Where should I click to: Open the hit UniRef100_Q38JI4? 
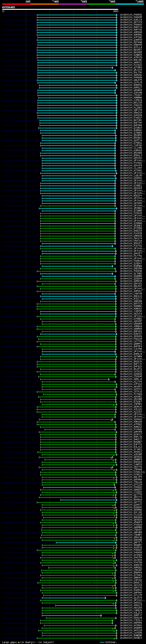click(x=131, y=20)
